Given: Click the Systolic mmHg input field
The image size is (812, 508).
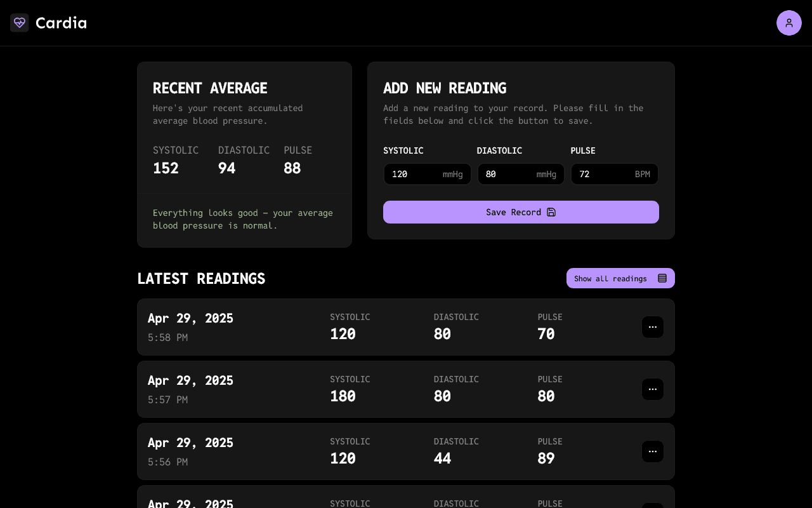Looking at the screenshot, I should pyautogui.click(x=419, y=173).
